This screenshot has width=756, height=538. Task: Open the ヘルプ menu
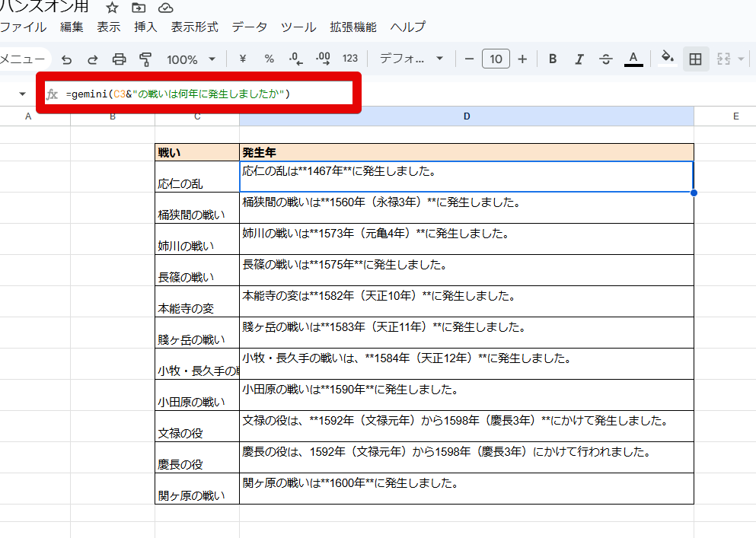pyautogui.click(x=408, y=27)
